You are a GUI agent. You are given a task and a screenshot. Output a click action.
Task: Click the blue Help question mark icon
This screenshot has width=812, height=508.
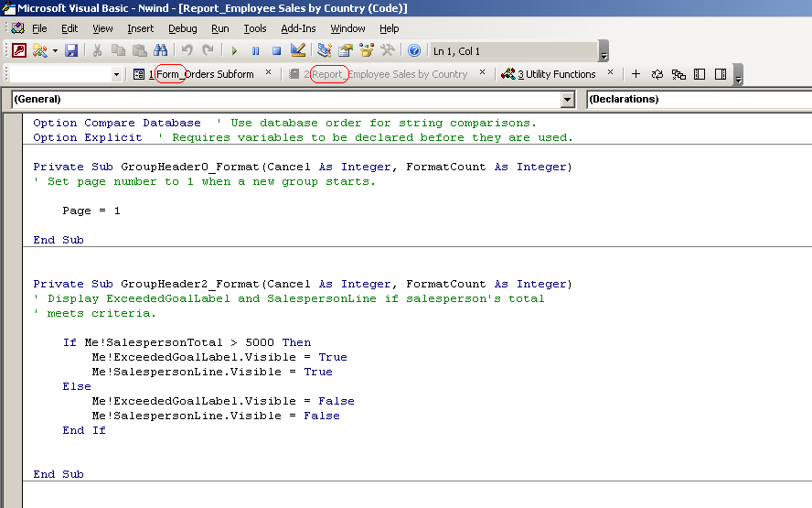tap(413, 50)
